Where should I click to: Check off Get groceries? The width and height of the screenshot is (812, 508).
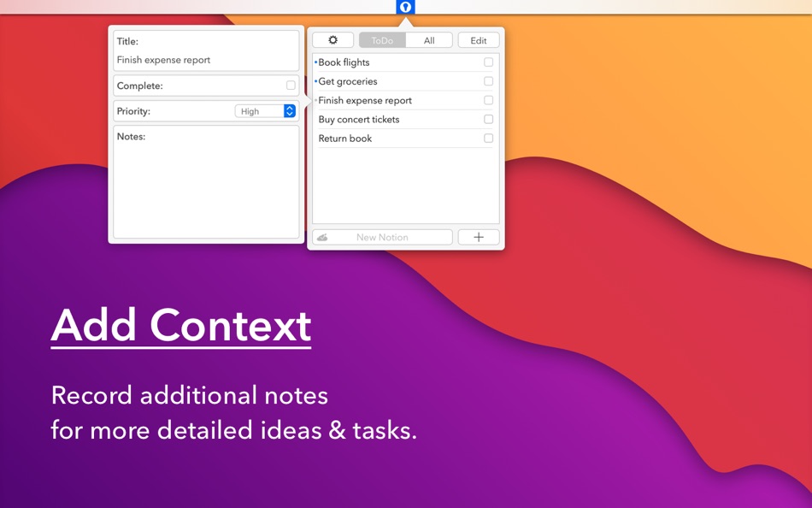pyautogui.click(x=488, y=80)
